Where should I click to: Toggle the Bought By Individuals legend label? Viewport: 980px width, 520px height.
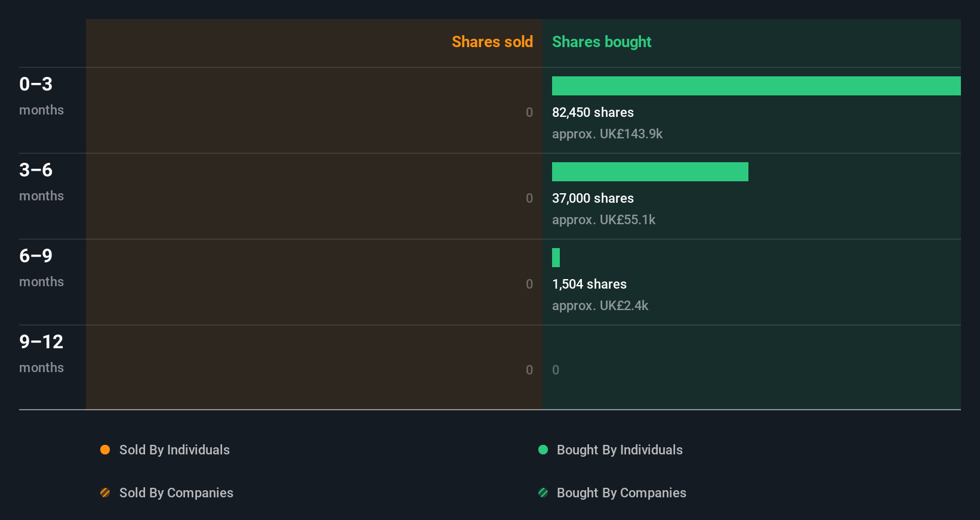(x=620, y=450)
